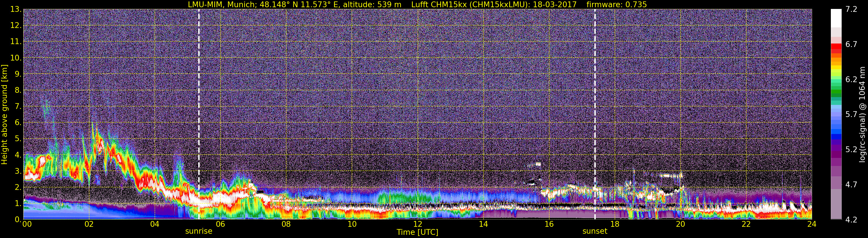
Task: Click the '6.' height tick label
Action: [18, 123]
